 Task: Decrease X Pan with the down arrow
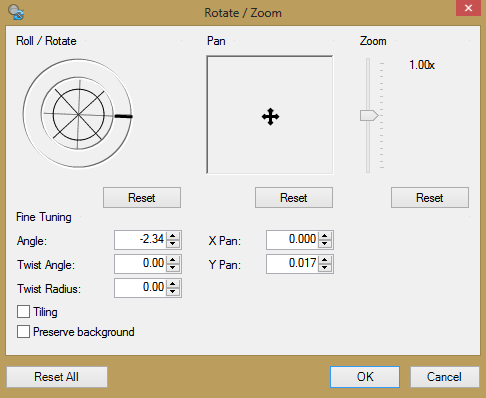325,243
